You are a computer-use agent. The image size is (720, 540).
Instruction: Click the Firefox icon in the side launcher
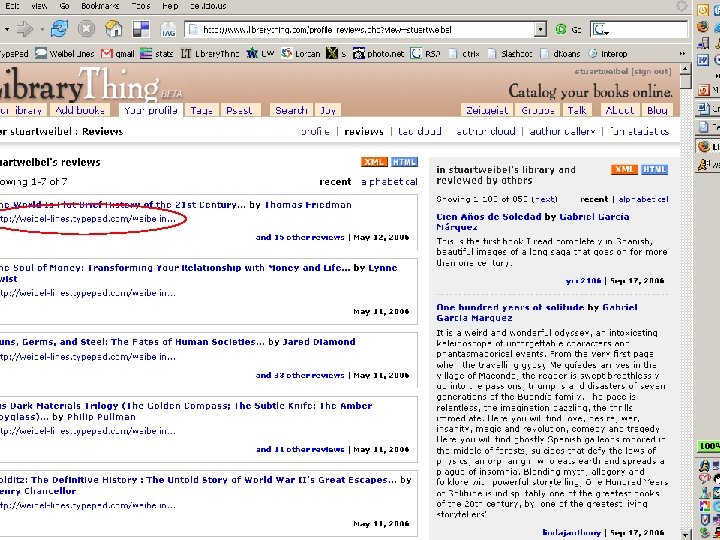coord(703,26)
